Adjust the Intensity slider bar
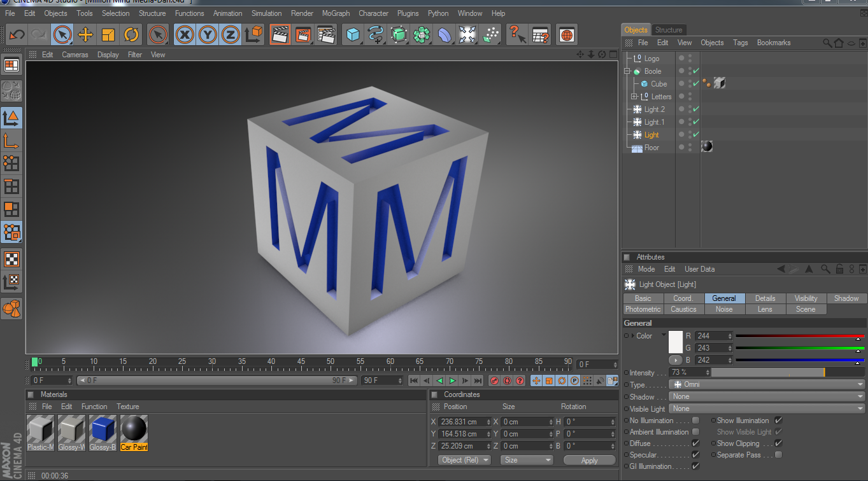This screenshot has width=868, height=481. (788, 372)
